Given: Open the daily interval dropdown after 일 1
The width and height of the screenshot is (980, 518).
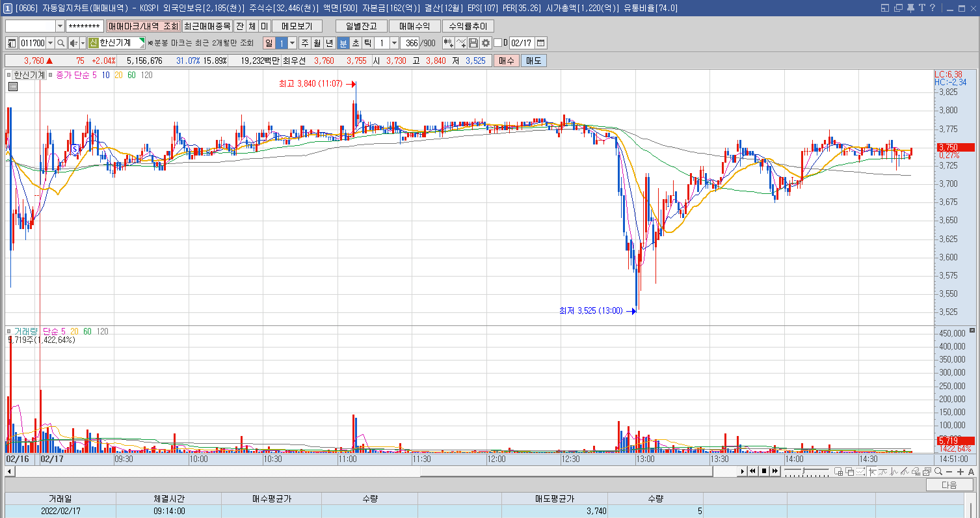Looking at the screenshot, I should (292, 43).
